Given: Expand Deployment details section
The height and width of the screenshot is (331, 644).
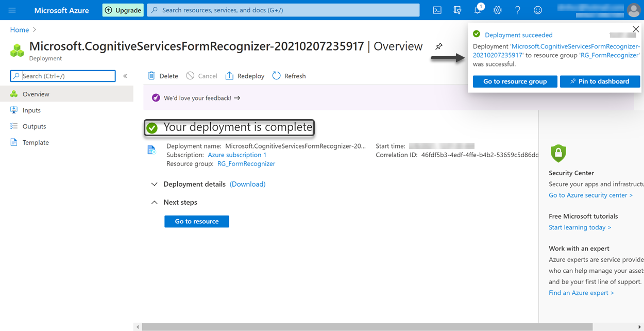Looking at the screenshot, I should pos(189,184).
